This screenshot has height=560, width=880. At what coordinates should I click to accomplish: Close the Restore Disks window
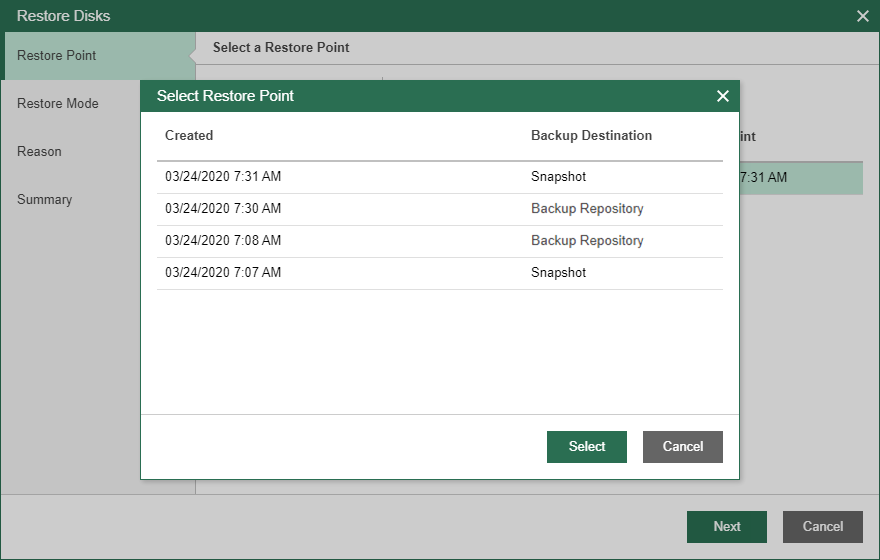point(863,16)
